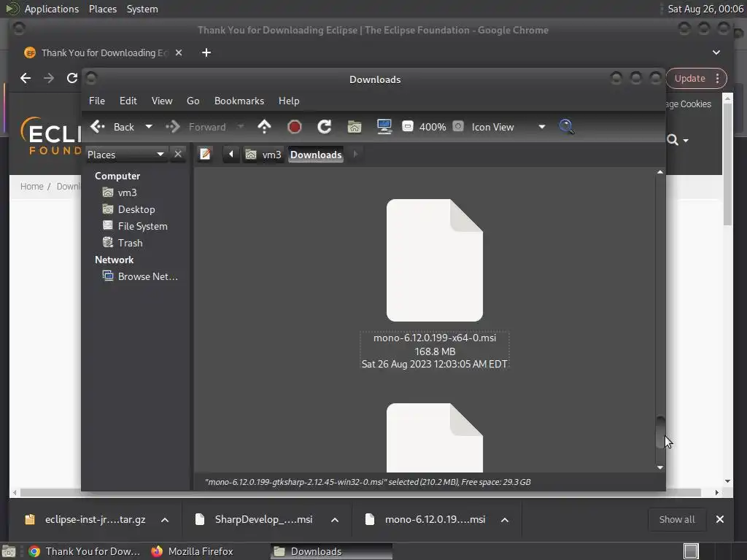Screen dimensions: 747x560
Task: Click Home breadcrumb link on Eclipse page
Action: (x=32, y=186)
